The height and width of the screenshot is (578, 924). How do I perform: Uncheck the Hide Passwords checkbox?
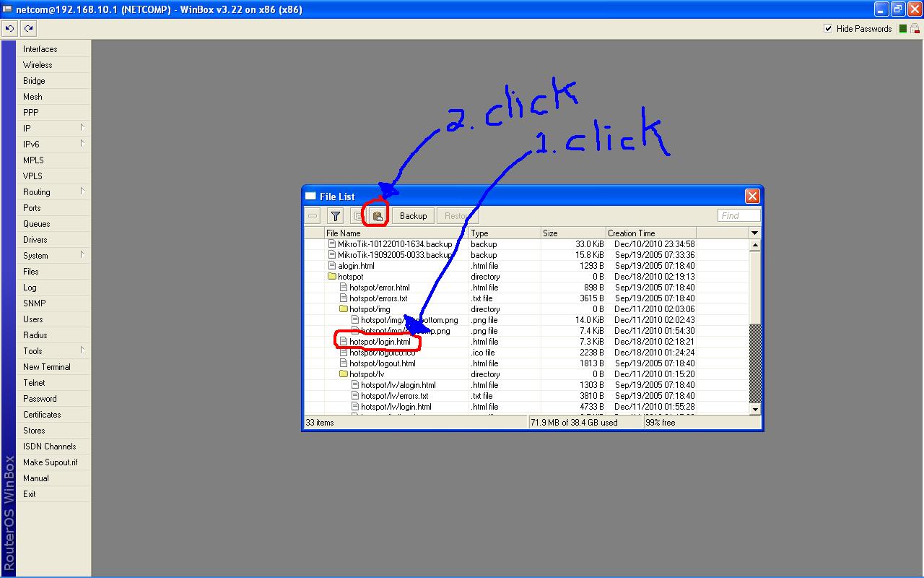point(827,28)
